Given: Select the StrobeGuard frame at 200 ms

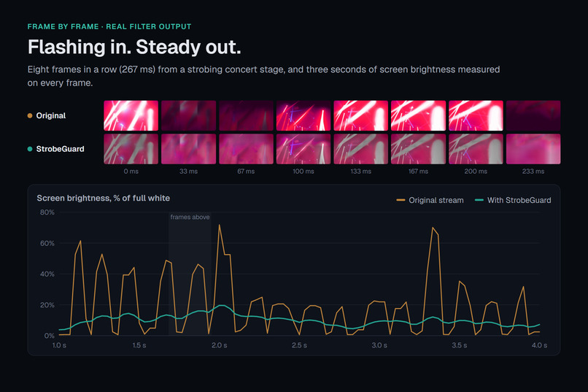Looking at the screenshot, I should pyautogui.click(x=476, y=149).
